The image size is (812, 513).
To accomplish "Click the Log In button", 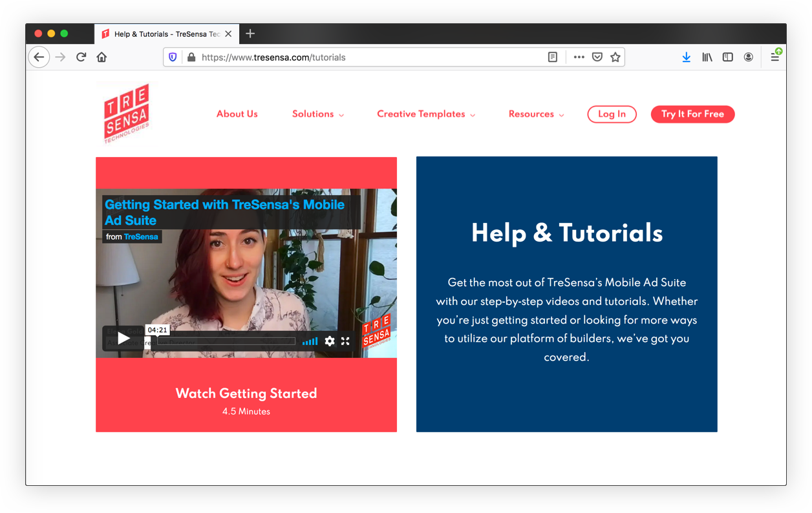I will tap(612, 114).
